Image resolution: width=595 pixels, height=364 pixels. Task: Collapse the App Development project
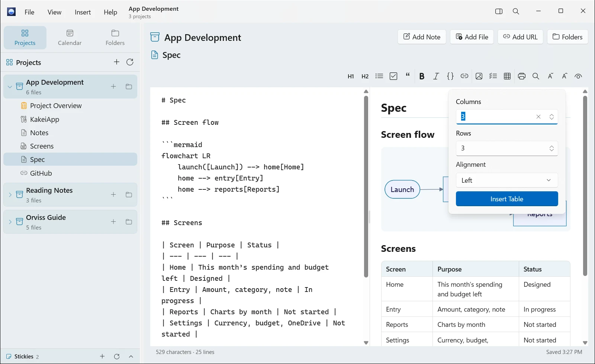[x=10, y=87]
